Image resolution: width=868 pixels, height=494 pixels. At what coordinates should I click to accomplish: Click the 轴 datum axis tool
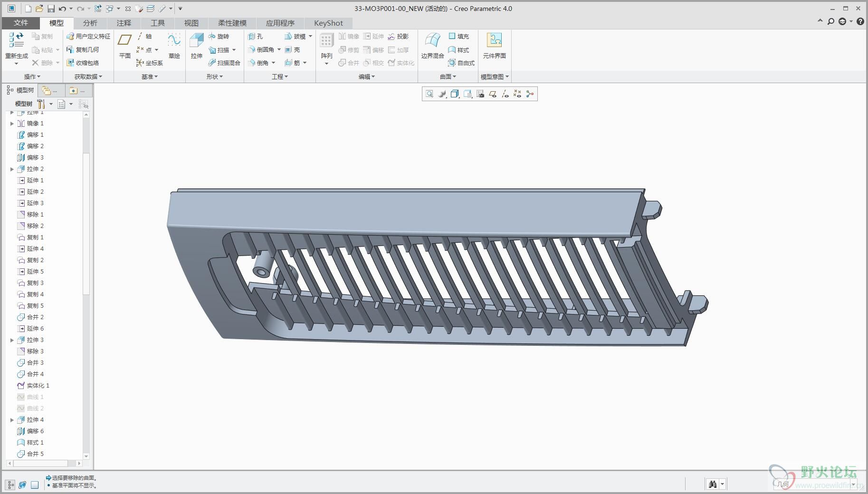[x=144, y=37]
